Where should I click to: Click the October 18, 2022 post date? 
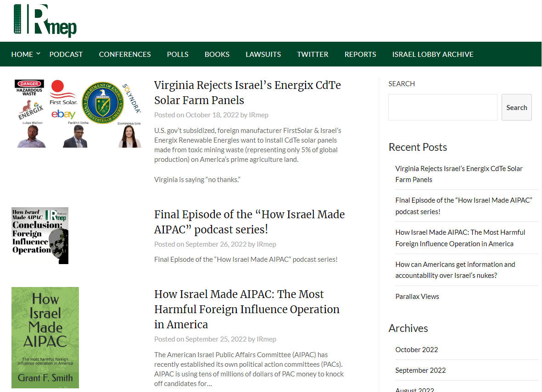pyautogui.click(x=212, y=115)
